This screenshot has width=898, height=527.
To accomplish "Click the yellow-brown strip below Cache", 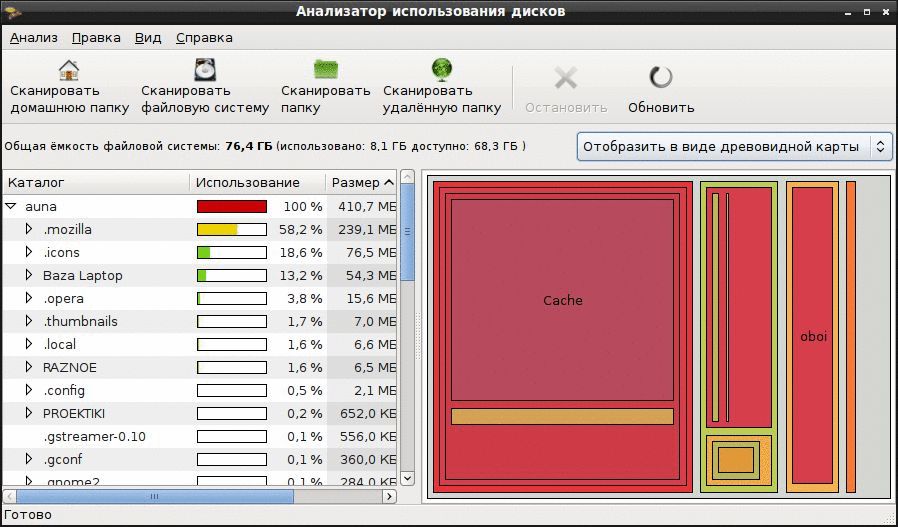I will point(562,416).
